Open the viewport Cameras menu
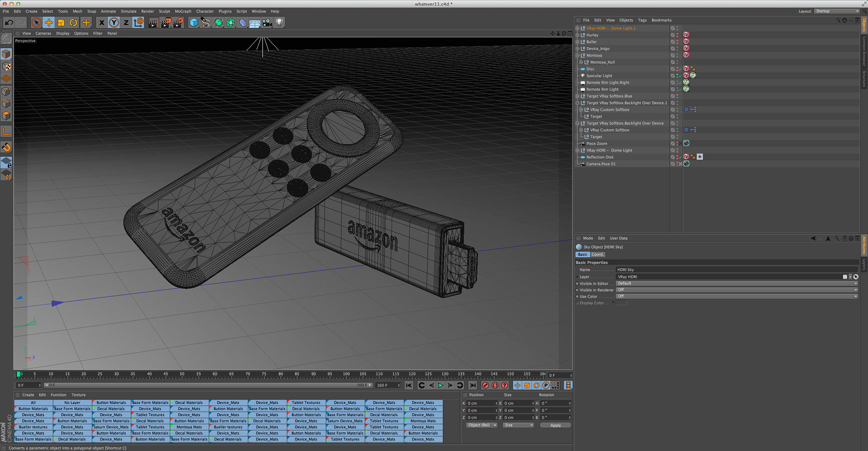The width and height of the screenshot is (868, 451). pos(43,33)
